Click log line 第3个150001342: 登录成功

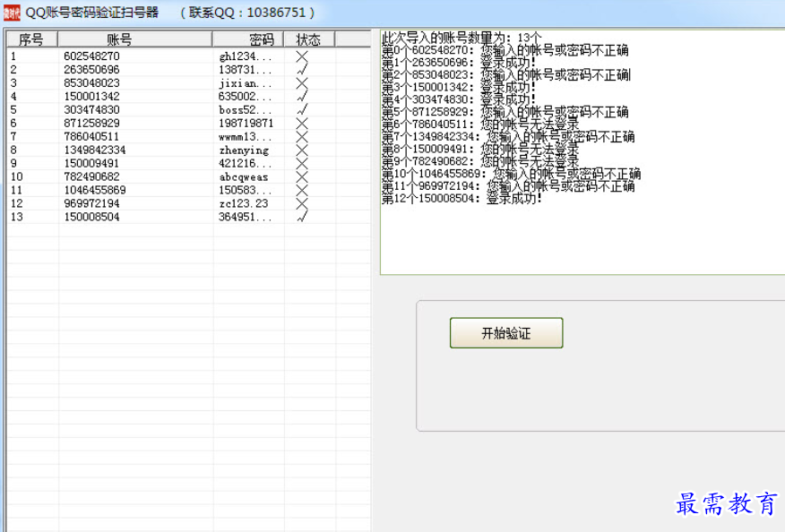click(x=459, y=87)
